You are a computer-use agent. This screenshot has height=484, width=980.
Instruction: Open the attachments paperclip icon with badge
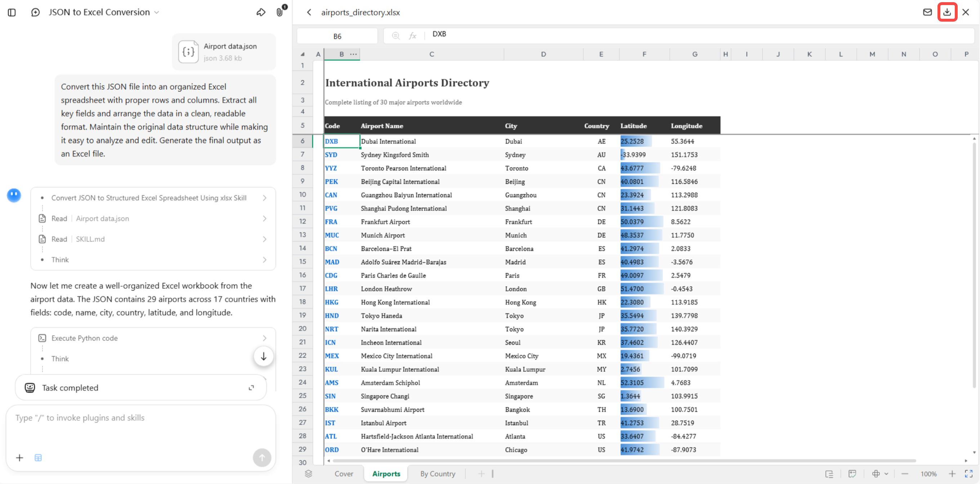[x=280, y=12]
